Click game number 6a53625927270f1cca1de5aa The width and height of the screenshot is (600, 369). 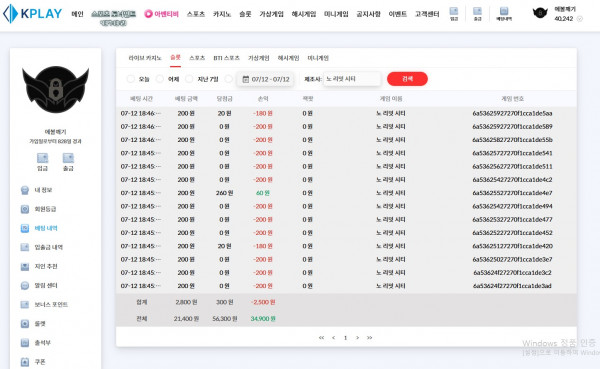[x=512, y=113]
